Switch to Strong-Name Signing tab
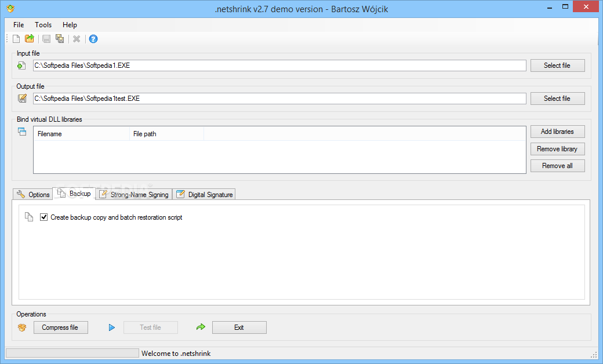The height and width of the screenshot is (364, 603). (134, 195)
